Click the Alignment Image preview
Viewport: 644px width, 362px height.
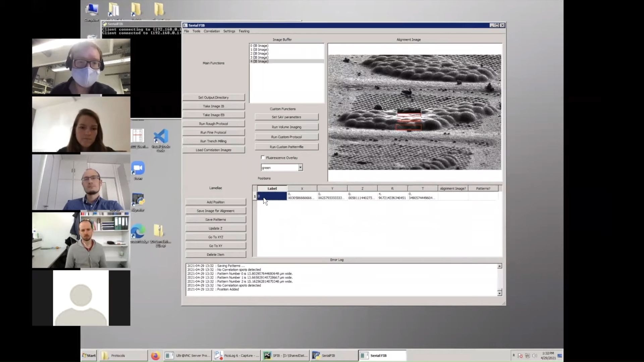[415, 112]
